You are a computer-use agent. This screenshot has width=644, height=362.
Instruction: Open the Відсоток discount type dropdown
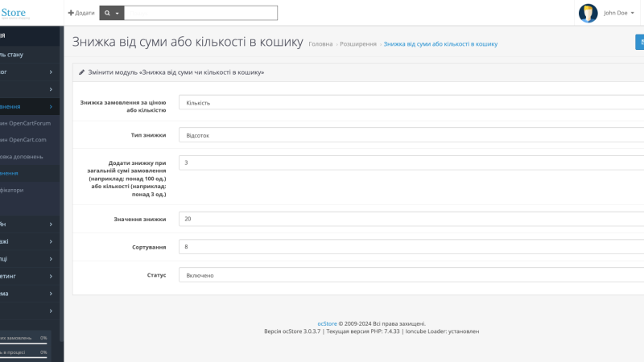411,135
